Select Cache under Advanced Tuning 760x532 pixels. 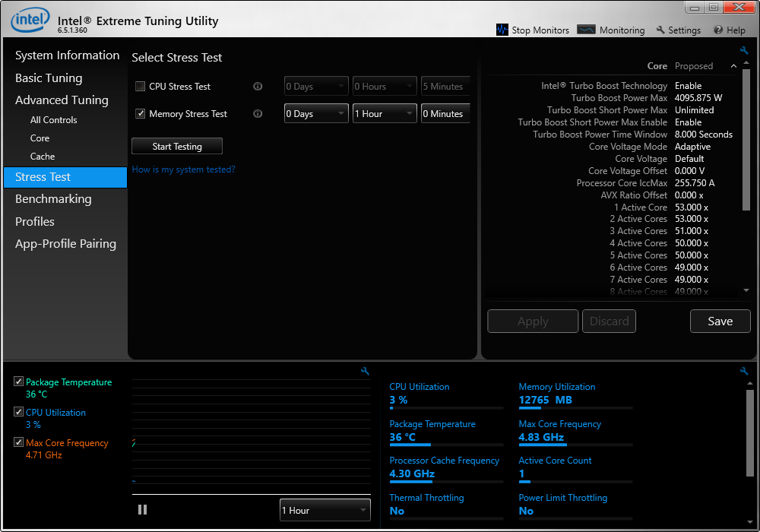(x=42, y=157)
